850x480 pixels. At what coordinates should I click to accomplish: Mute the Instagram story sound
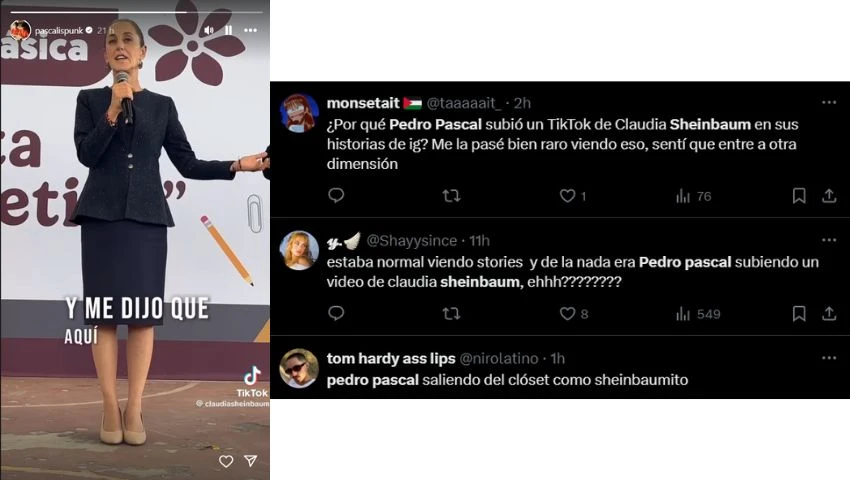[209, 30]
